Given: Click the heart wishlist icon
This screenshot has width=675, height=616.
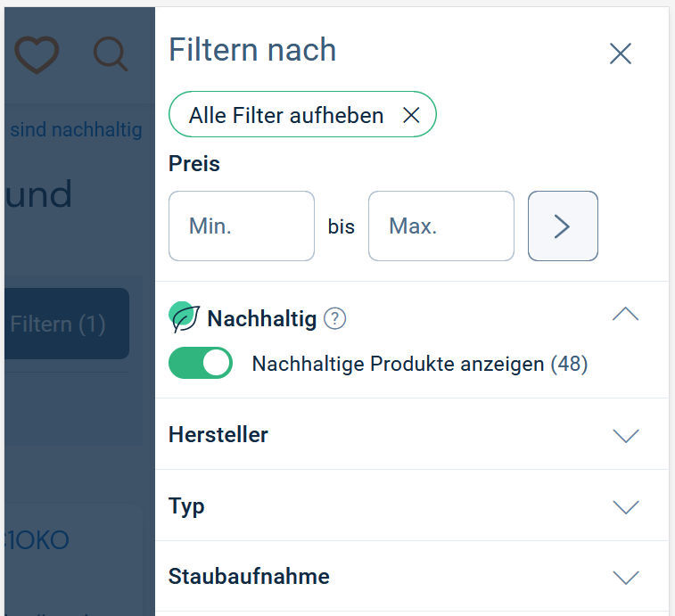Looking at the screenshot, I should pos(37,54).
